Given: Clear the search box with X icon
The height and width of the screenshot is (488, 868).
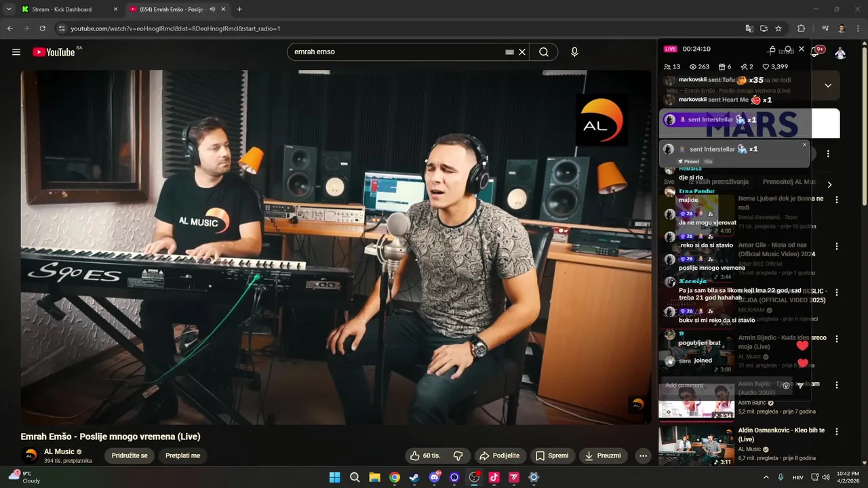Looking at the screenshot, I should tap(522, 52).
